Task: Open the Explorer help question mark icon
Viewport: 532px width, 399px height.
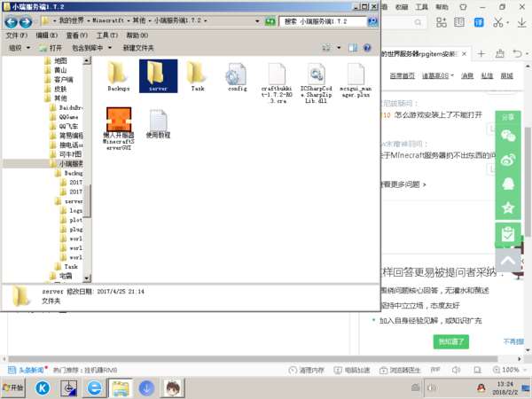Action: tap(366, 48)
